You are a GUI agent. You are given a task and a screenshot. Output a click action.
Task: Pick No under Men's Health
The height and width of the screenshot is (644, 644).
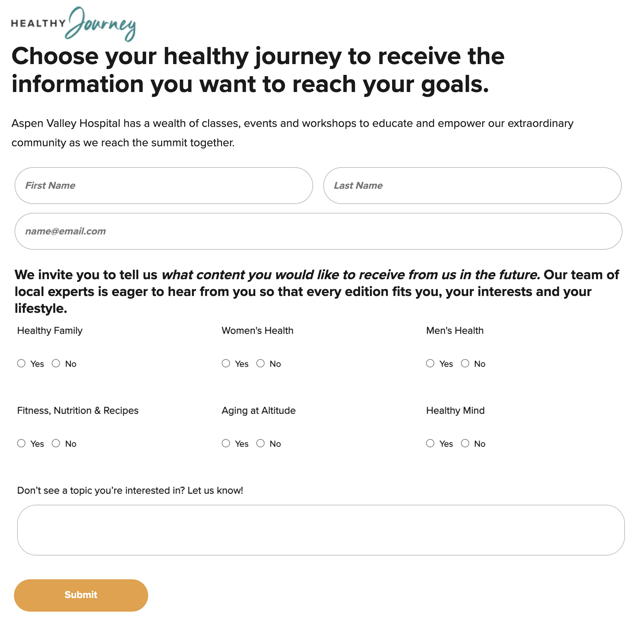465,363
